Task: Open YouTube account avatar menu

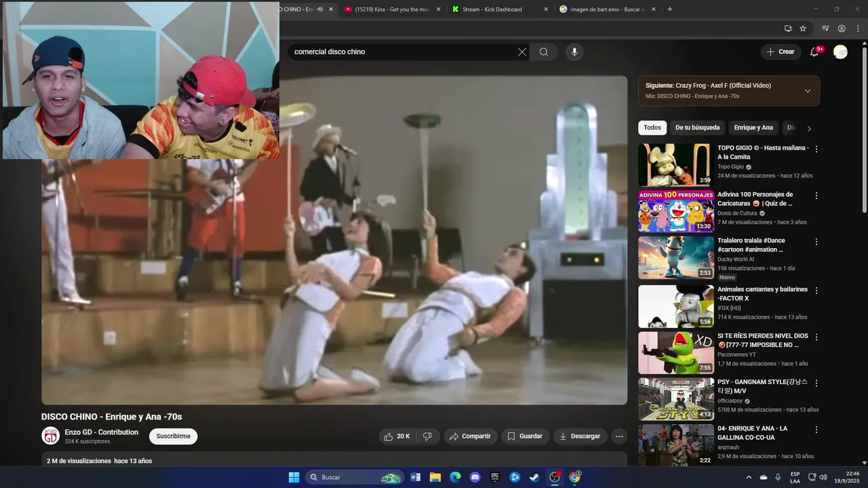Action: click(840, 52)
